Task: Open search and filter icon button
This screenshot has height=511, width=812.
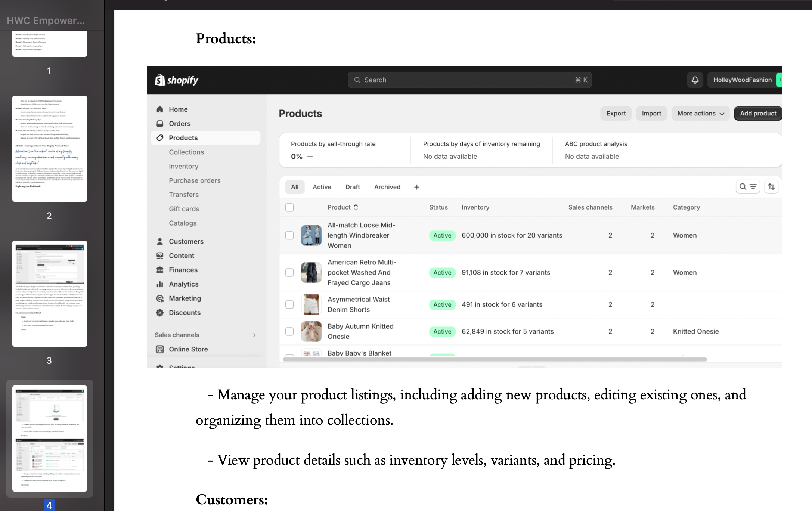Action: pyautogui.click(x=748, y=187)
